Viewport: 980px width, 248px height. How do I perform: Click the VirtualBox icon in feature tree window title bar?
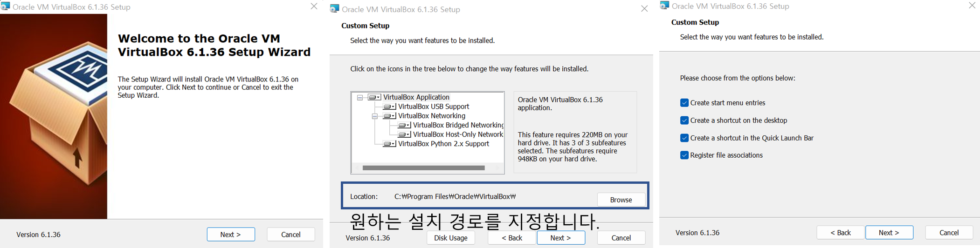(x=334, y=9)
